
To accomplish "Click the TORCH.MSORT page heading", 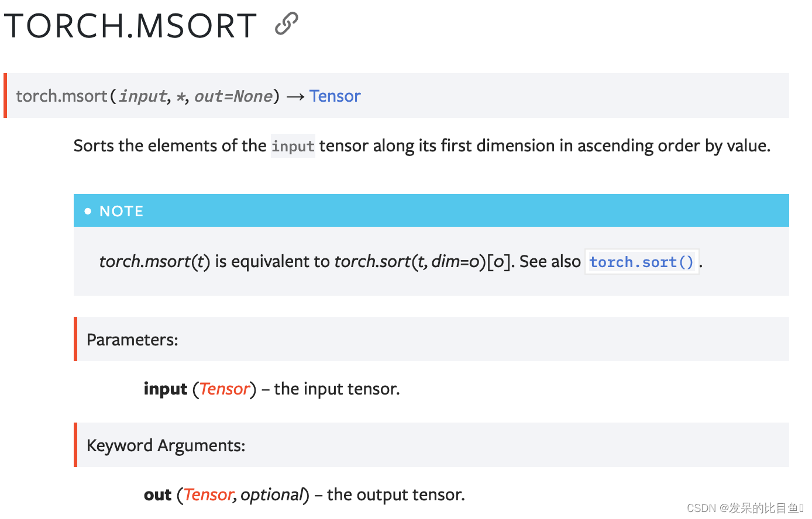I will [x=130, y=26].
